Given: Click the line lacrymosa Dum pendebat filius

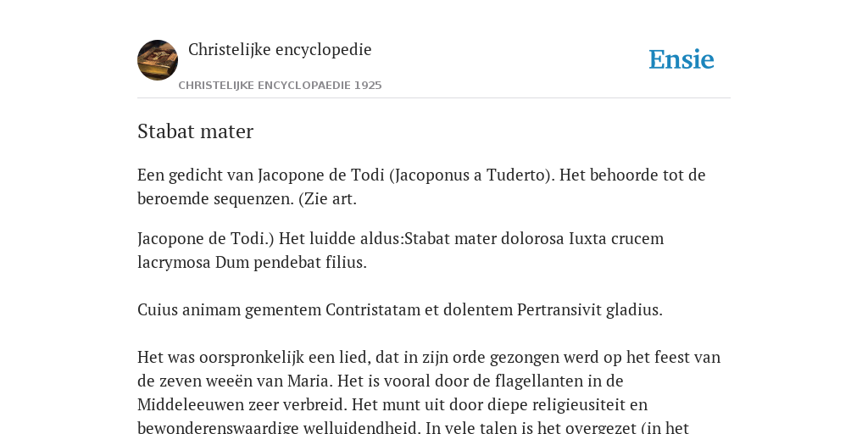Looking at the screenshot, I should pos(252,263).
